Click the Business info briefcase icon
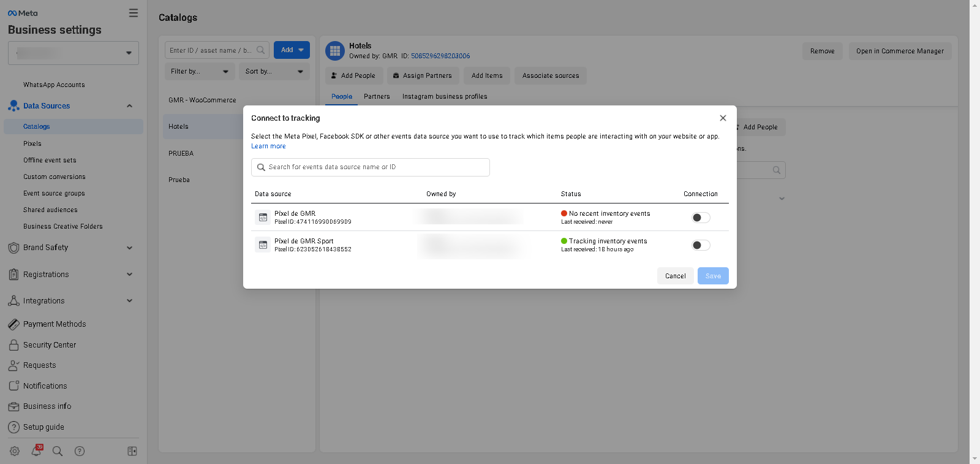The height and width of the screenshot is (464, 980). [x=13, y=406]
